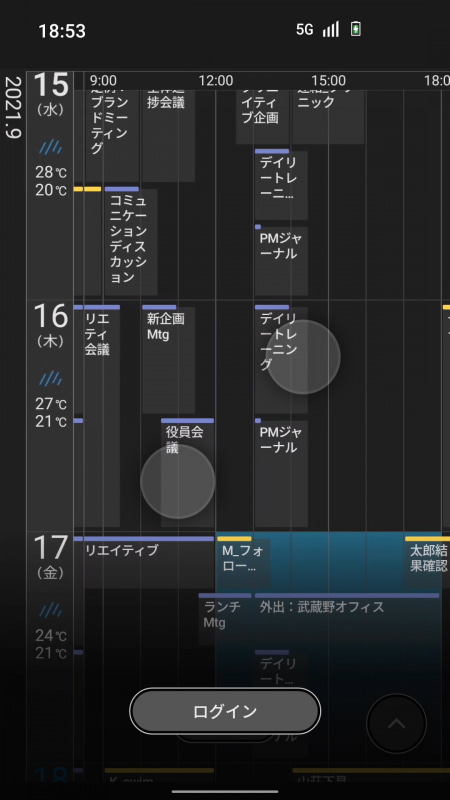Image resolution: width=450 pixels, height=800 pixels.
Task: Open the デイリートレーニング event on the 16th
Action: click(x=281, y=359)
